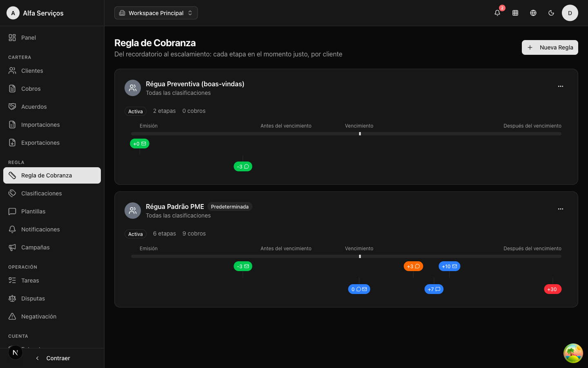Open the grid apps icon in header

515,13
